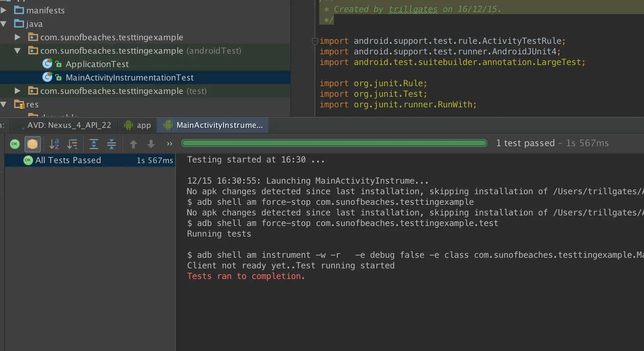Click the res folder icon
644x351 pixels.
coord(19,104)
